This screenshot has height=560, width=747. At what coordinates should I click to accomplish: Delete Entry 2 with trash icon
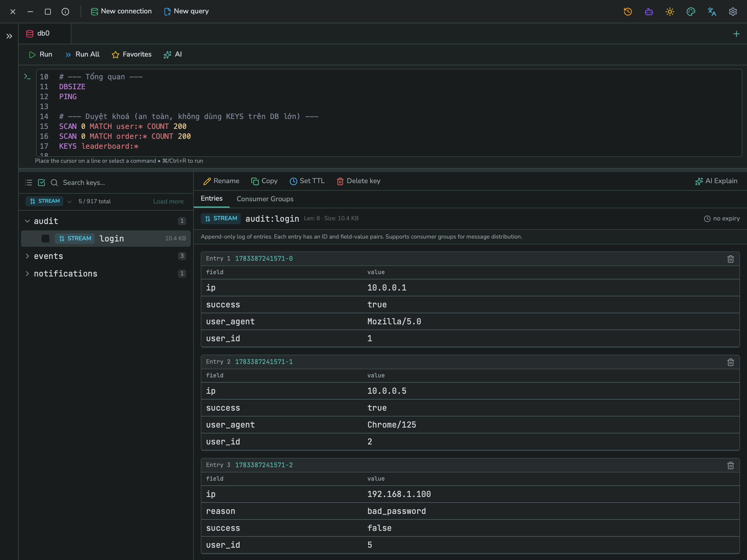730,362
